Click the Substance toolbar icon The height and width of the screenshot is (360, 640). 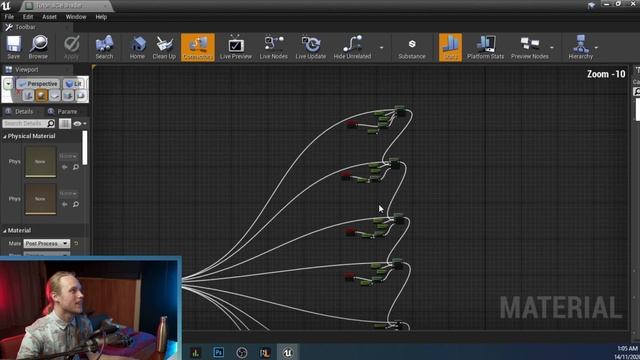tap(412, 47)
